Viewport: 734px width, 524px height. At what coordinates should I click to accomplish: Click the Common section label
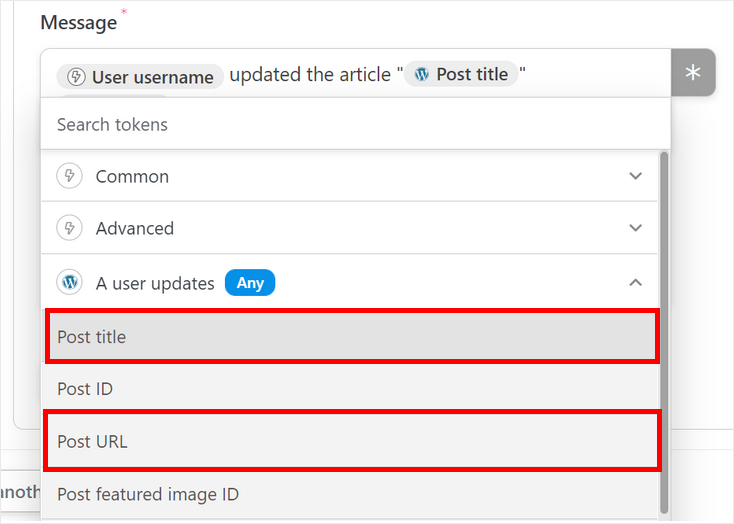click(132, 176)
